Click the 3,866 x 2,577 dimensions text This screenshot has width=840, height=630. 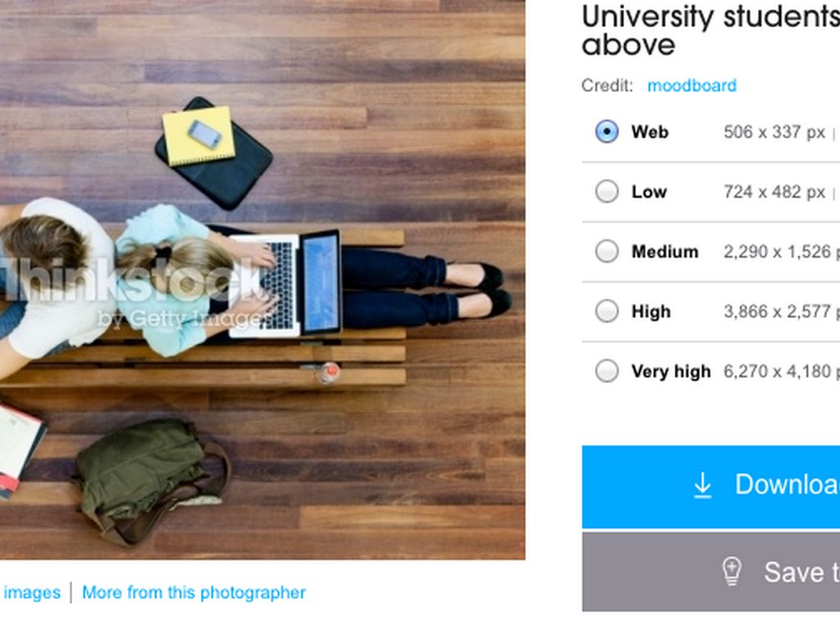pos(779,312)
